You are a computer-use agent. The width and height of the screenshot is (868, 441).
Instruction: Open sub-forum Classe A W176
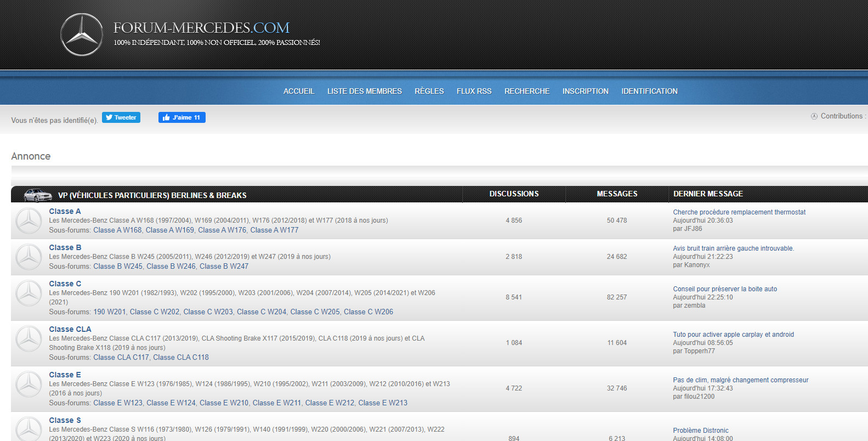(x=222, y=230)
